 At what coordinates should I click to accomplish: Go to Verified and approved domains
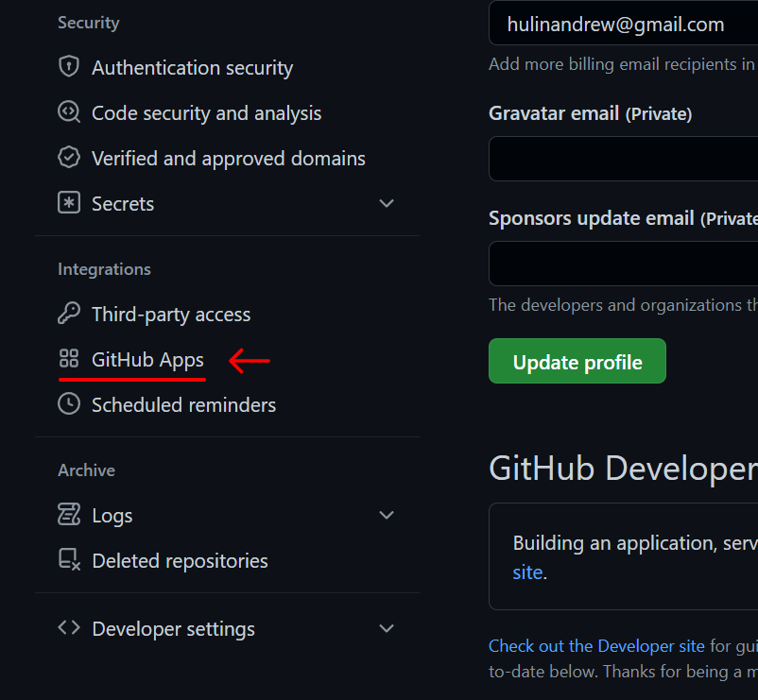[x=228, y=159]
